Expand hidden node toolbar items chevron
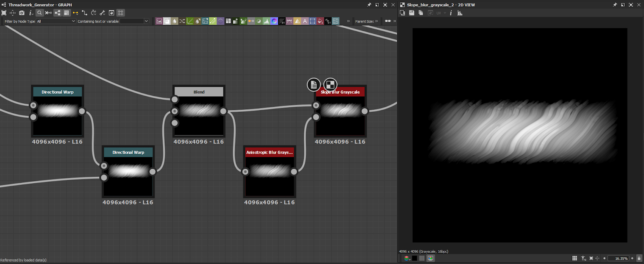The image size is (644, 264). point(348,21)
